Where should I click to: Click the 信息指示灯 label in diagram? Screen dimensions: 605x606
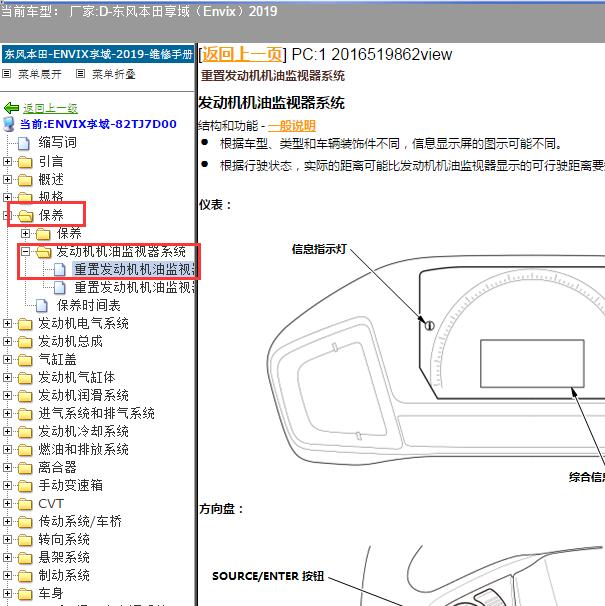(x=319, y=249)
